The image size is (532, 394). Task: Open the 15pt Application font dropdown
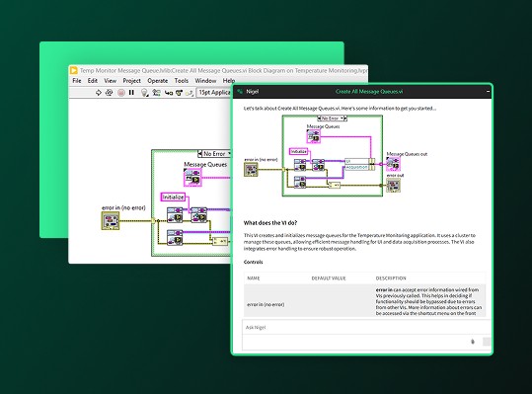pyautogui.click(x=214, y=92)
